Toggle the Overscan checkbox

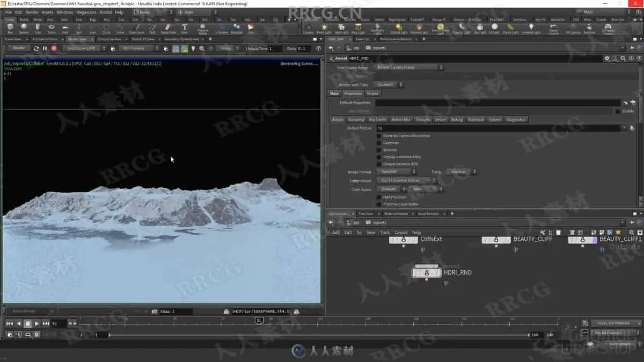coord(379,143)
